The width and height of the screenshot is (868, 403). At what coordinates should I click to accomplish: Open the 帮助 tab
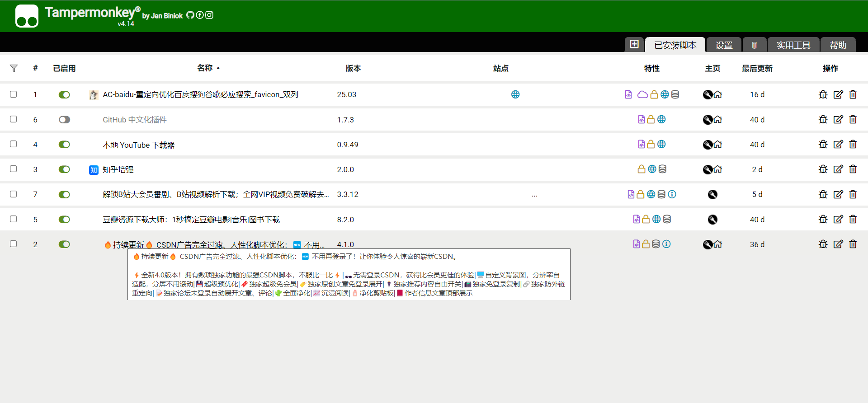pyautogui.click(x=838, y=45)
